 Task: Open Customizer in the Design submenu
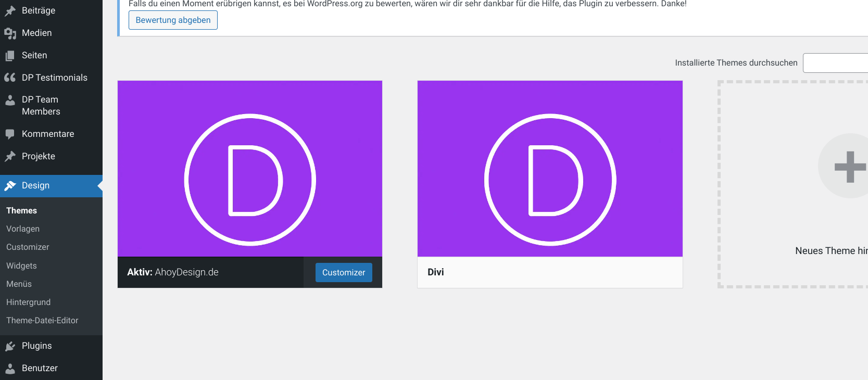click(x=28, y=247)
